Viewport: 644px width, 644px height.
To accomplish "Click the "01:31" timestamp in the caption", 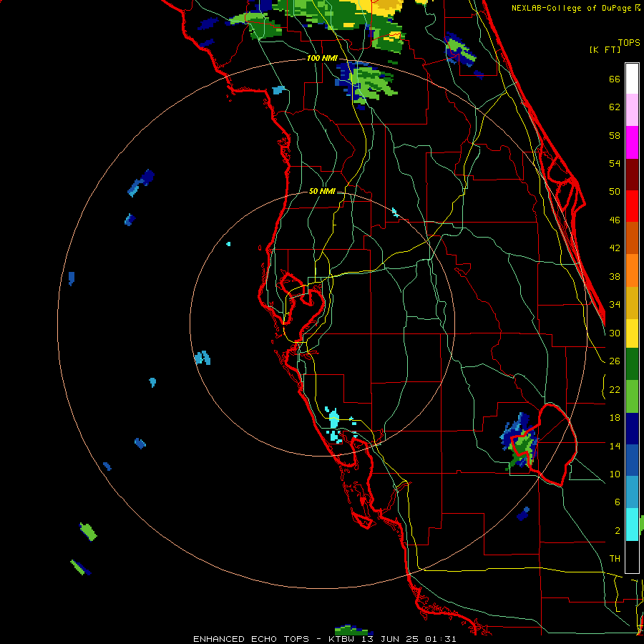I will click(x=441, y=639).
